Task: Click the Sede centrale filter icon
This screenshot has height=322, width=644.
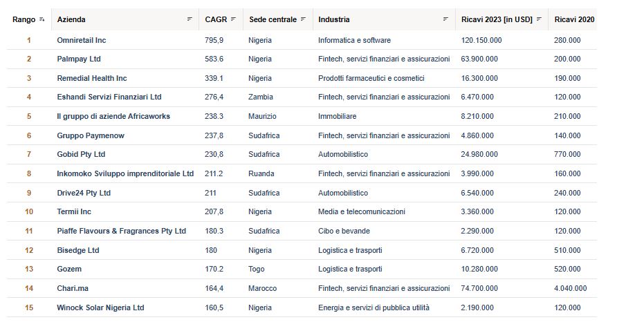Action: pos(303,19)
